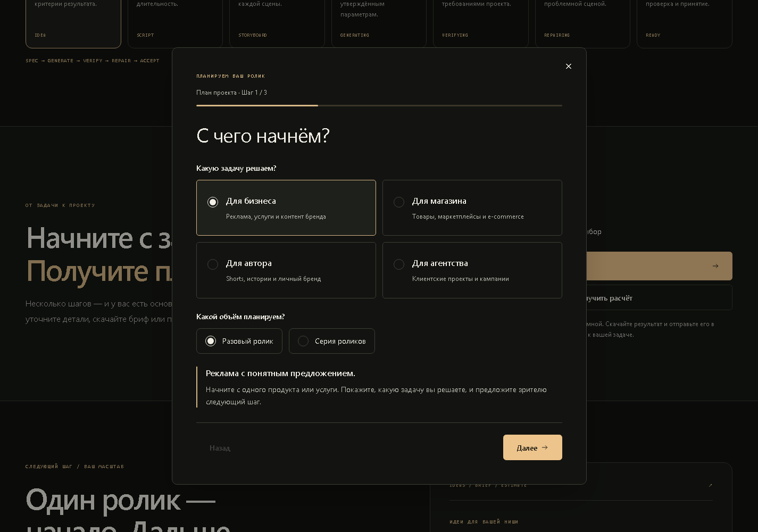Click the READY stage label on the page
Image resolution: width=758 pixels, height=532 pixels.
coord(653,35)
